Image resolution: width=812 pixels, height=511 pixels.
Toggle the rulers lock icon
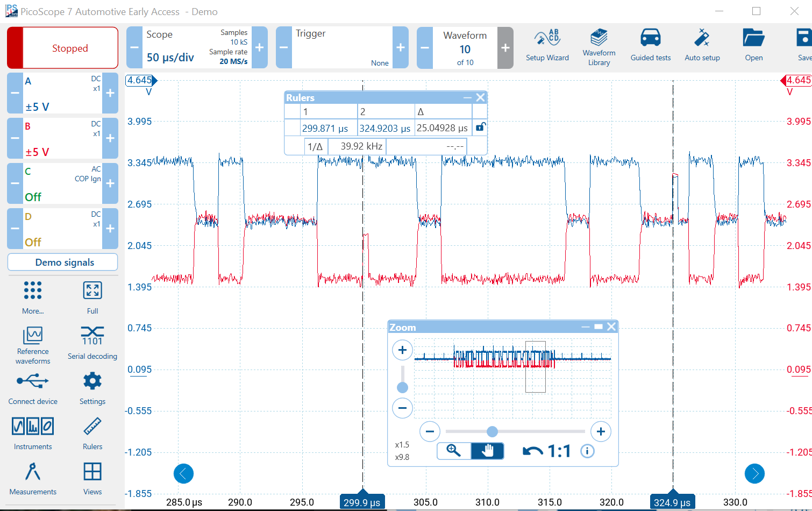click(x=481, y=127)
